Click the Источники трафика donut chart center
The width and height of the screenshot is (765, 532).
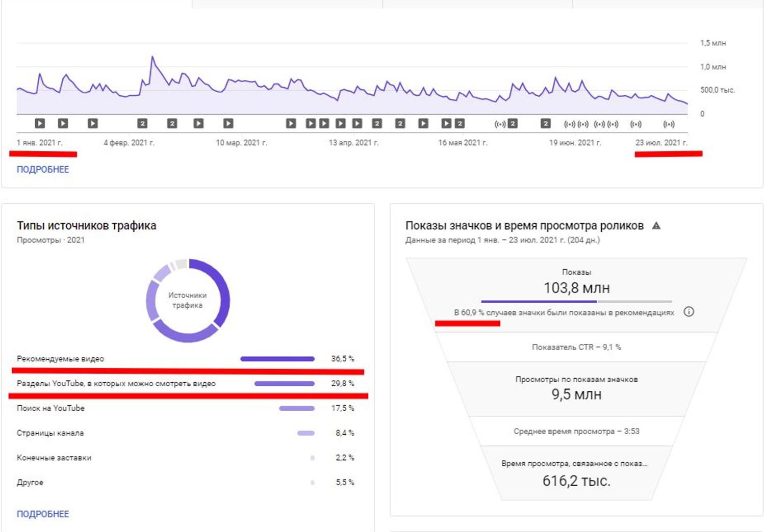(x=188, y=300)
